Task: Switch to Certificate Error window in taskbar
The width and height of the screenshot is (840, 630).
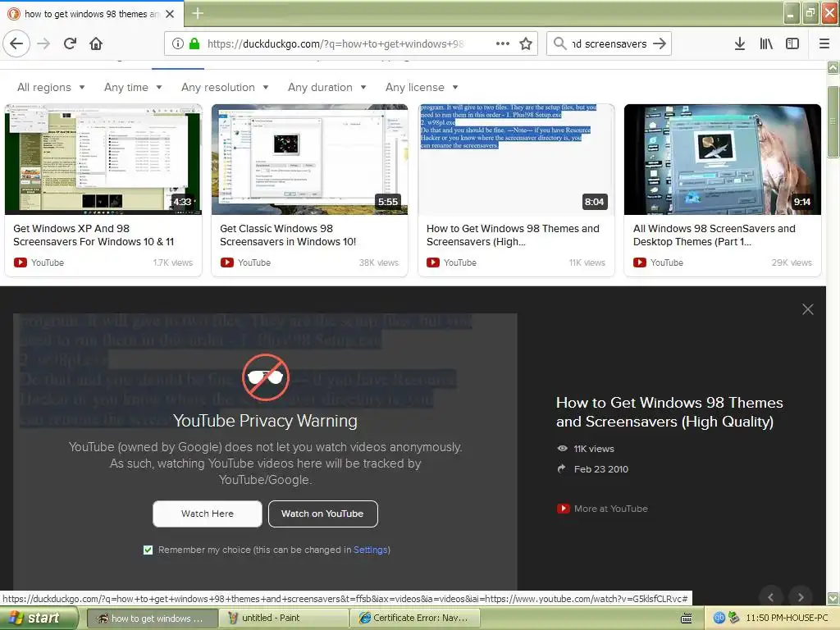Action: (x=414, y=619)
